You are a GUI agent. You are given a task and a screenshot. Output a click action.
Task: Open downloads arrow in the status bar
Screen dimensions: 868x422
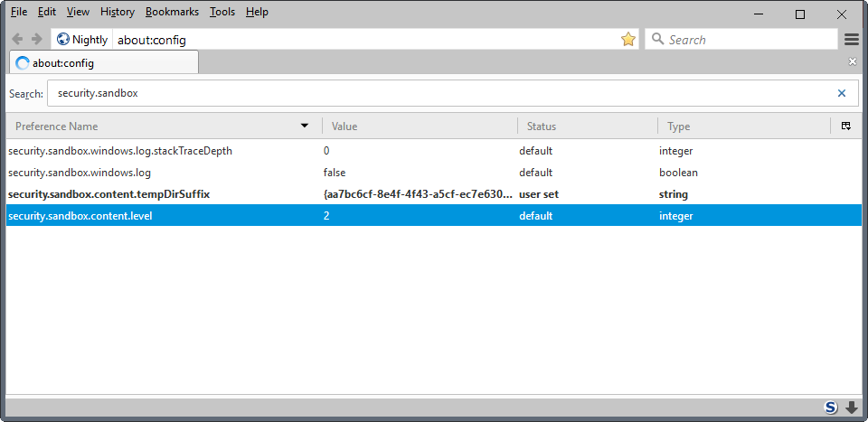[852, 408]
